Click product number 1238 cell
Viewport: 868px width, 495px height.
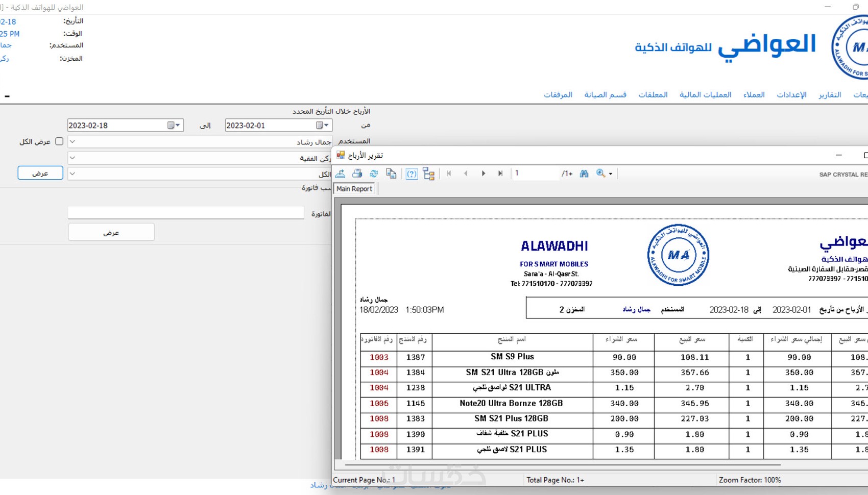tap(415, 388)
